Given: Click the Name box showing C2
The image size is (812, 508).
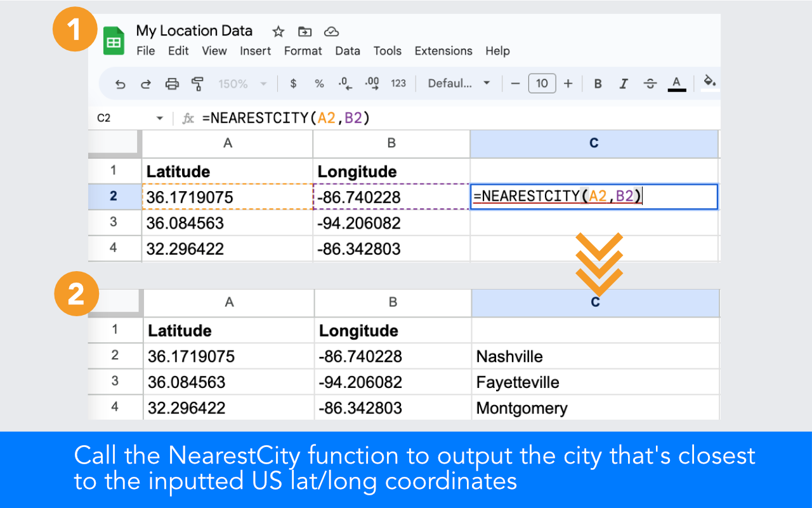Looking at the screenshot, I should point(104,118).
